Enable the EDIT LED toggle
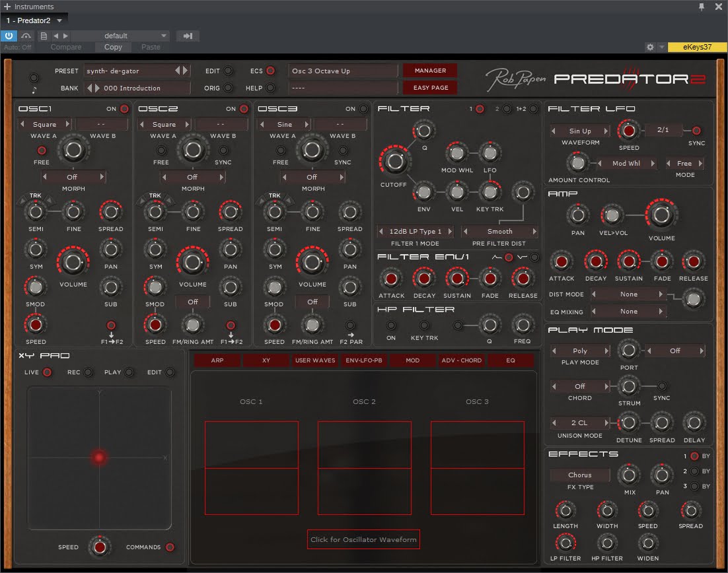Image resolution: width=728 pixels, height=573 pixels. [x=228, y=71]
